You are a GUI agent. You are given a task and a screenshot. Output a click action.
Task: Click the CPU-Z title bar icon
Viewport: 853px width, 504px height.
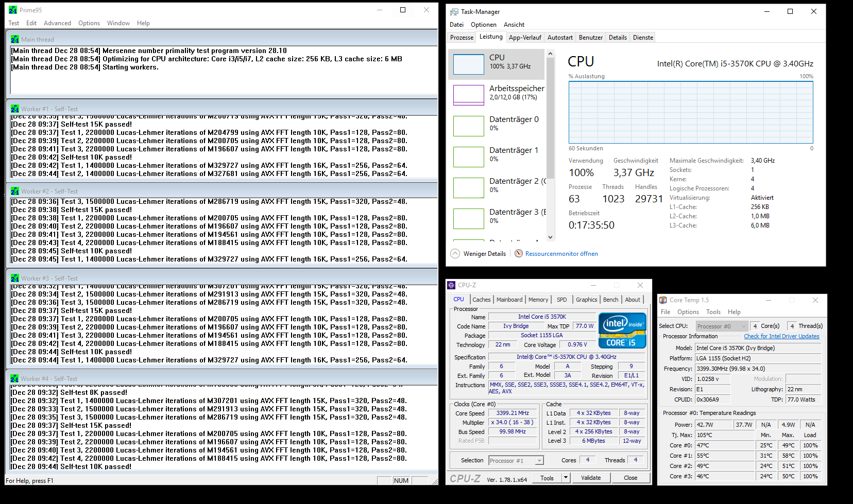451,285
